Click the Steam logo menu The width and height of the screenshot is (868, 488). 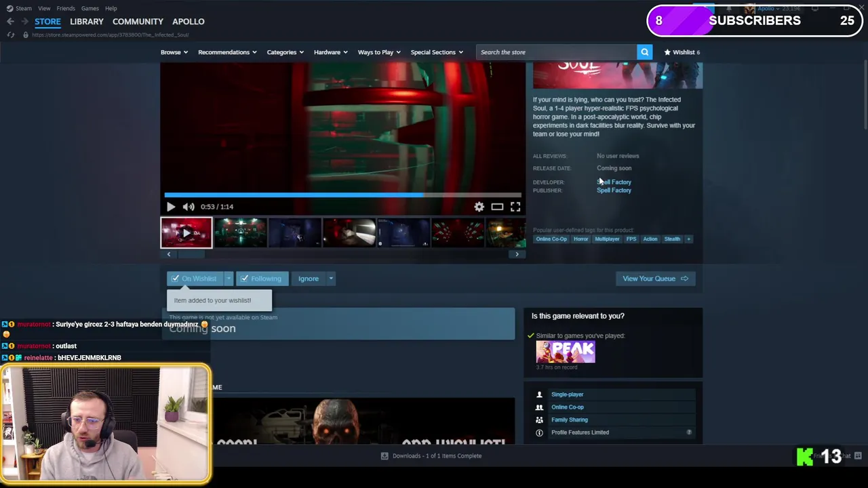tap(19, 8)
